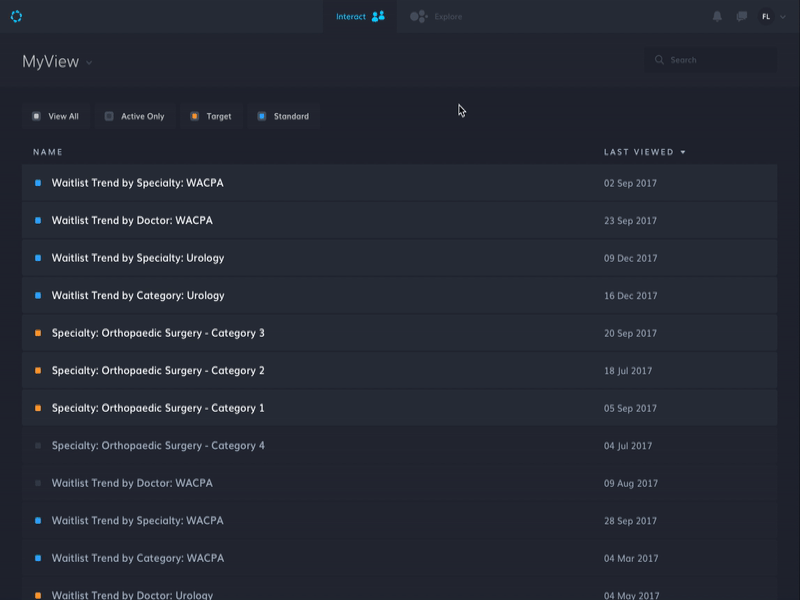Viewport: 800px width, 600px height.
Task: Enable the View All filter
Action: [x=56, y=116]
